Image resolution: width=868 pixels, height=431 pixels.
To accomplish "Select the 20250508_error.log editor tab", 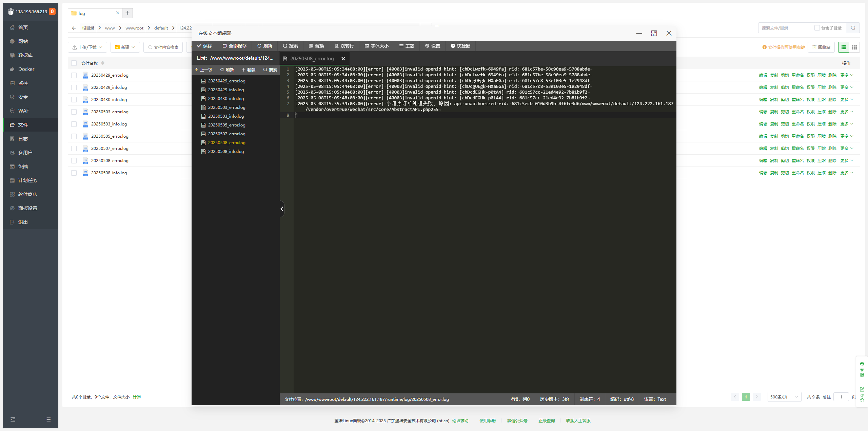I will pos(312,59).
